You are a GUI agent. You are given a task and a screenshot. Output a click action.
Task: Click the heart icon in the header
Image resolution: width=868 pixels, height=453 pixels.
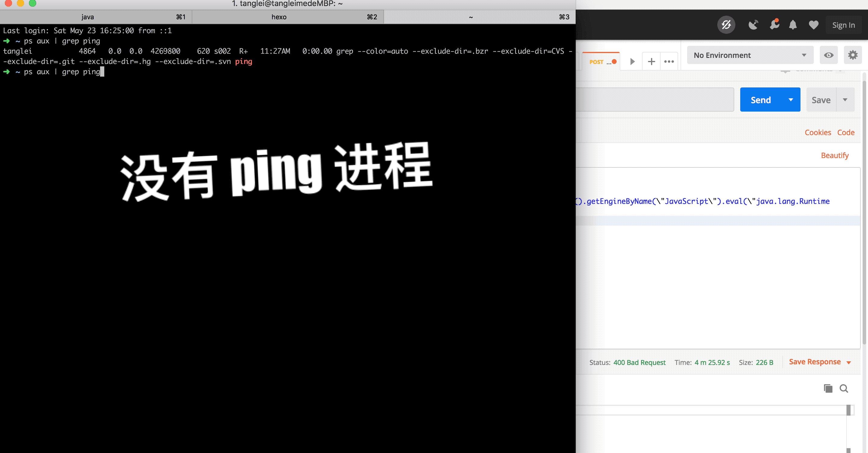(813, 25)
